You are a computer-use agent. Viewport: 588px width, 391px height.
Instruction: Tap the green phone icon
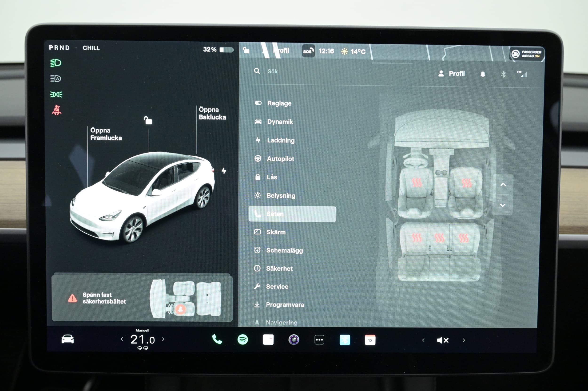pyautogui.click(x=217, y=339)
